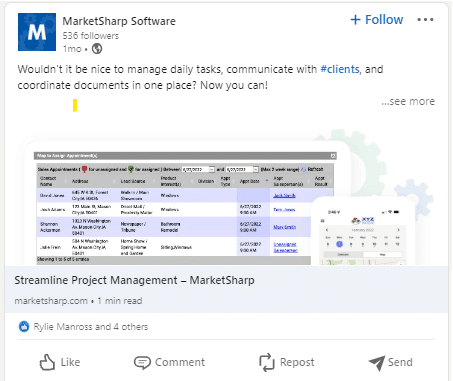Image resolution: width=453 pixels, height=381 pixels.
Task: View Rylie Manross and 4 others reactions
Action: click(91, 327)
